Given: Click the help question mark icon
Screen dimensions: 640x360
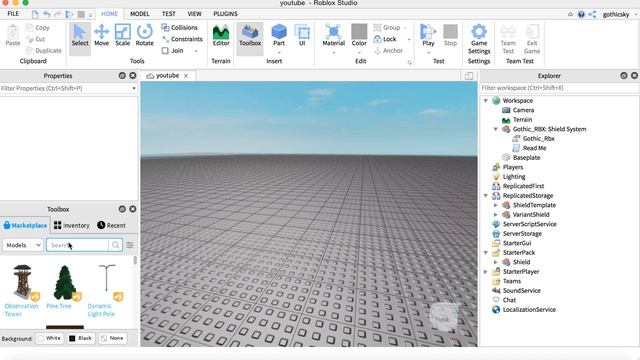Looking at the screenshot, I should (x=581, y=14).
